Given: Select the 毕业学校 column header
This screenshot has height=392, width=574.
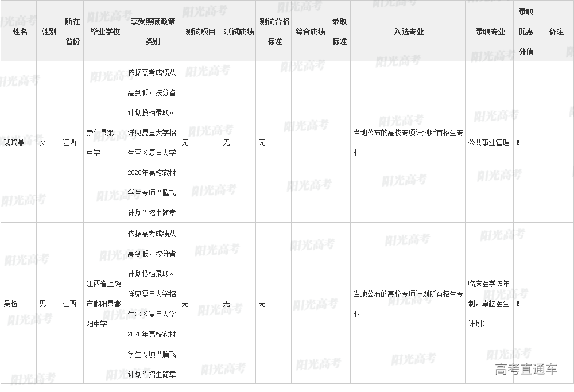Looking at the screenshot, I should [x=105, y=32].
